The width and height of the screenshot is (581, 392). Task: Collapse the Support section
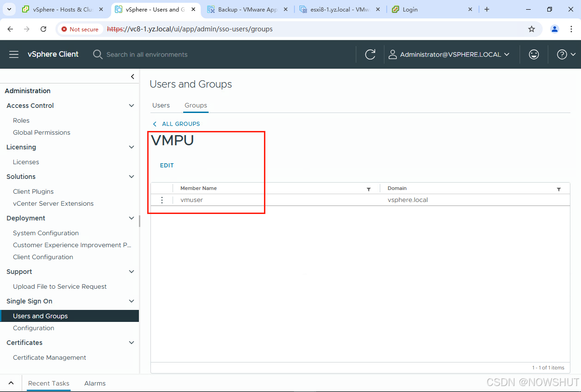tap(132, 272)
